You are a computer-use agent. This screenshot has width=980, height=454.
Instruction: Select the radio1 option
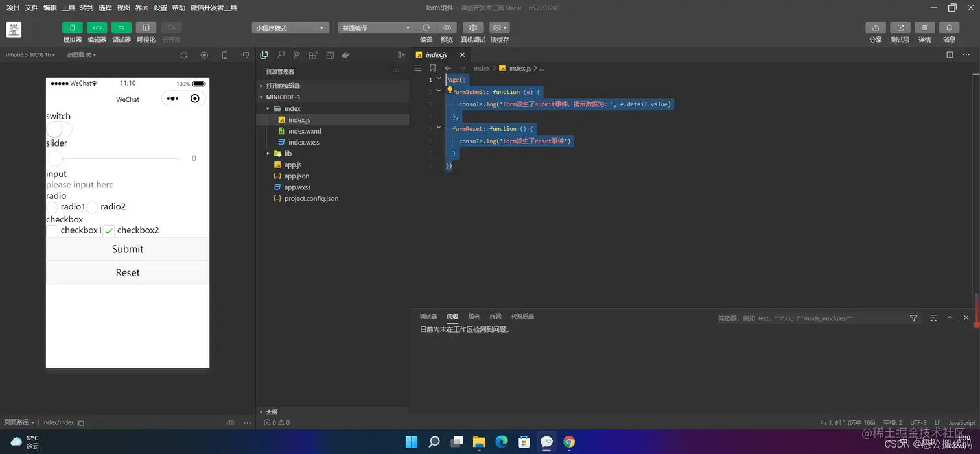click(52, 207)
